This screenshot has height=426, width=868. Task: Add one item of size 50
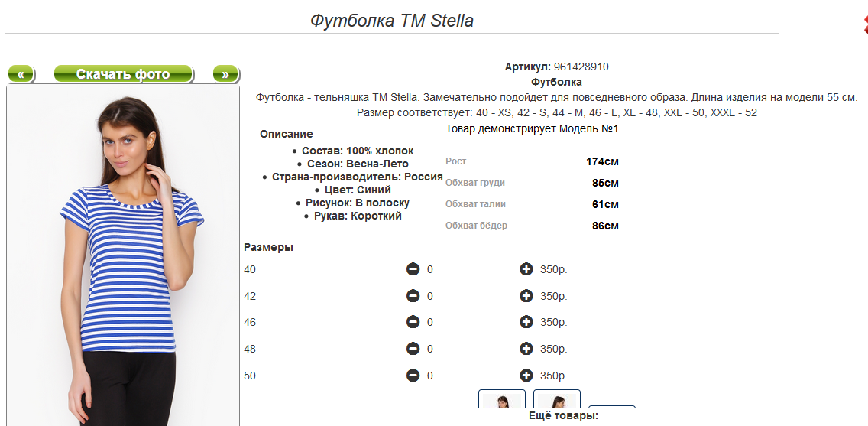tap(526, 376)
